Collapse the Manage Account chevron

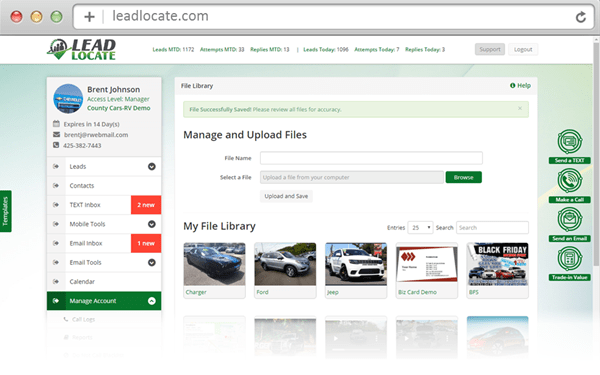(152, 301)
